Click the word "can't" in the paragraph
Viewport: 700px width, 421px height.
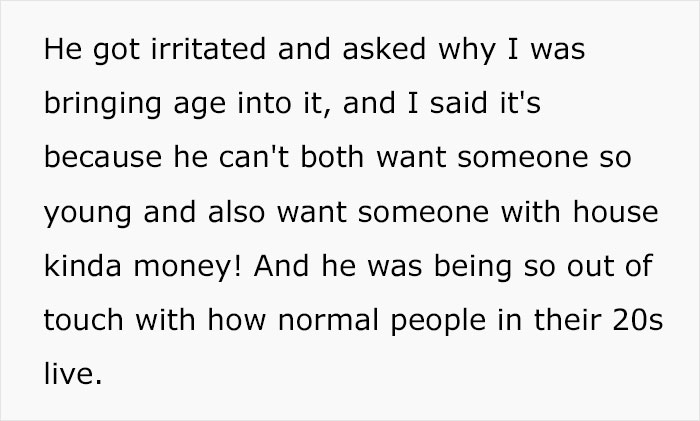pyautogui.click(x=243, y=157)
